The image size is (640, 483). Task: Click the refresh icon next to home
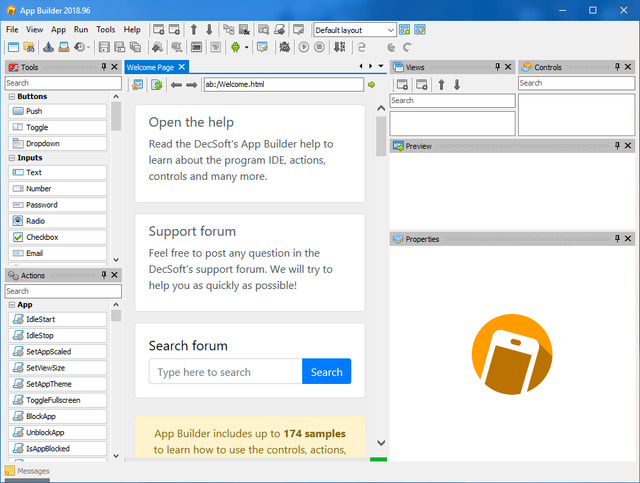pyautogui.click(x=156, y=85)
